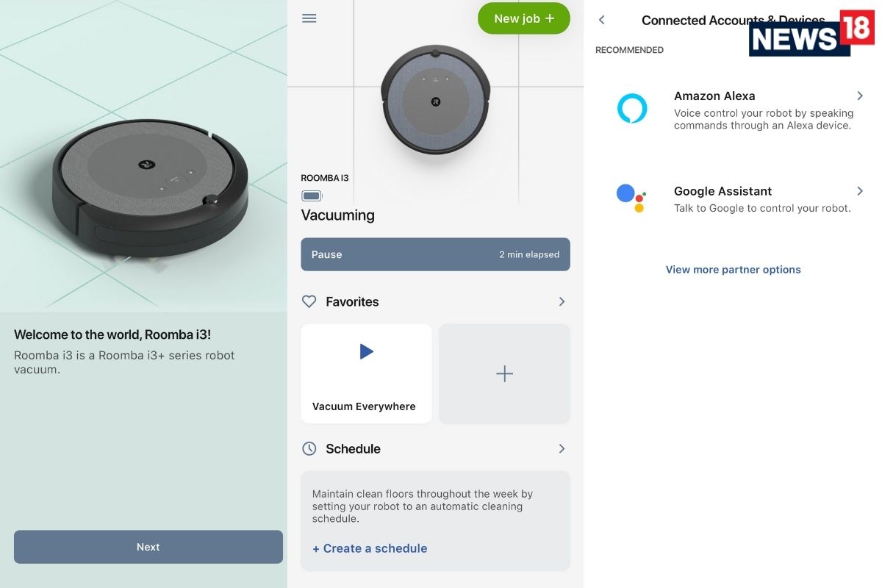Tap the Favorites heart icon
This screenshot has height=588, width=882.
click(x=309, y=301)
